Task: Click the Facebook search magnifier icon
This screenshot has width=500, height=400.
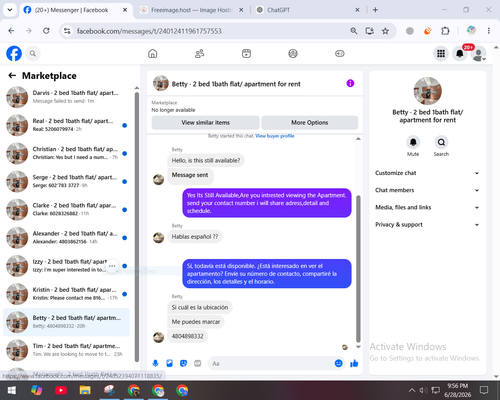Action: (33, 53)
